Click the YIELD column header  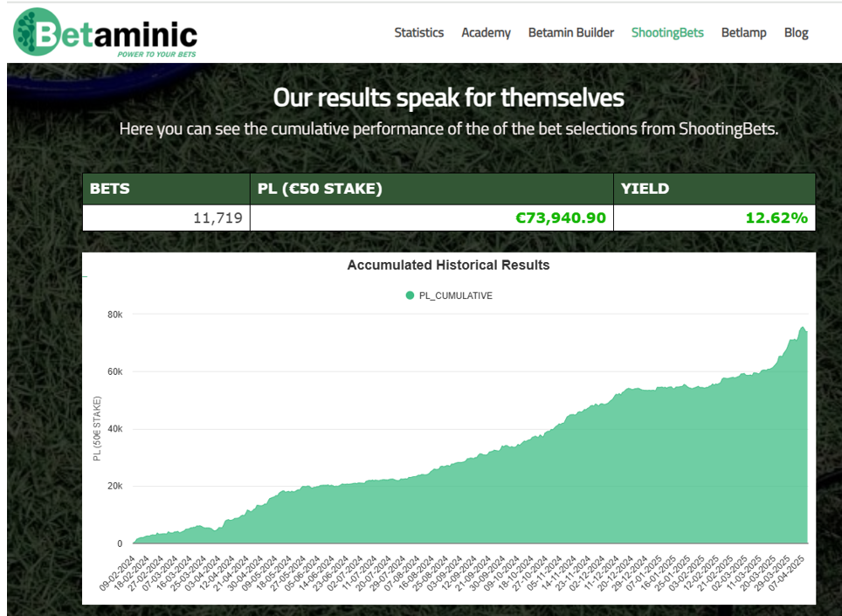pos(714,189)
